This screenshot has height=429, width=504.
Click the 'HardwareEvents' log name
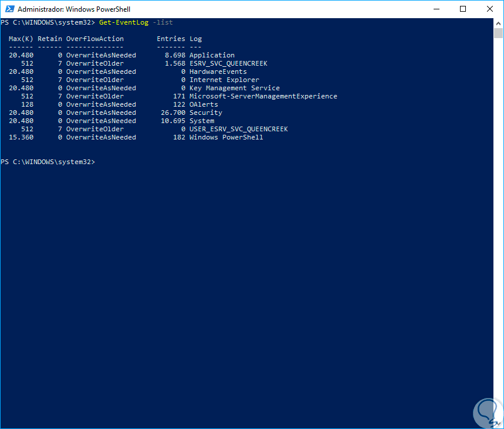pyautogui.click(x=218, y=71)
